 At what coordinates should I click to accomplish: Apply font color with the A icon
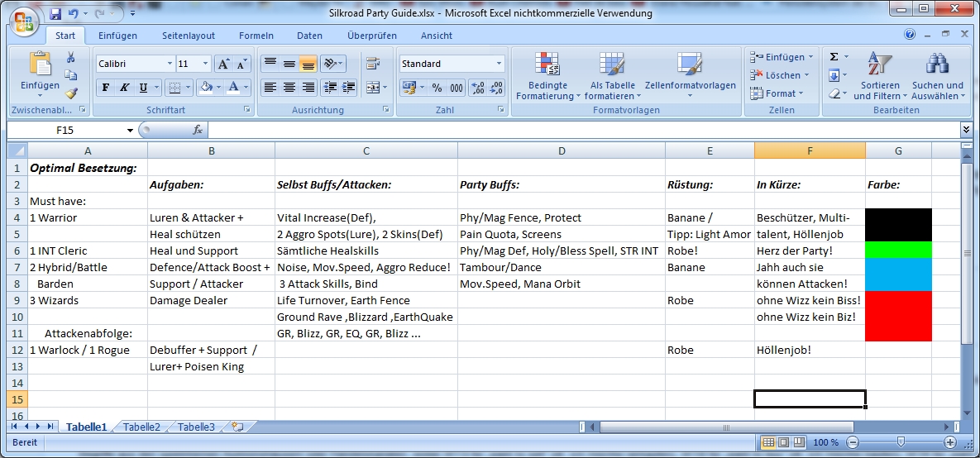[x=233, y=88]
